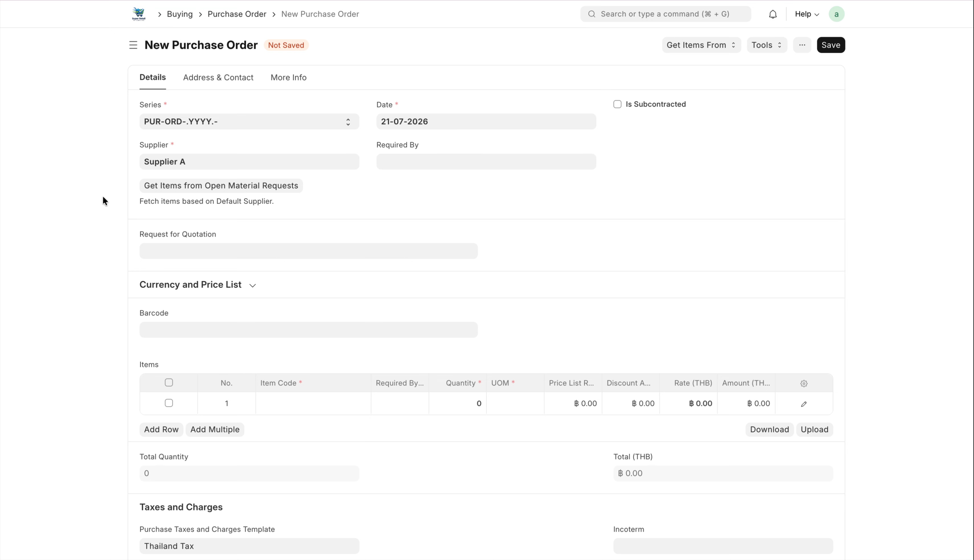This screenshot has width=974, height=560.
Task: Open the Series dropdown
Action: click(x=249, y=122)
